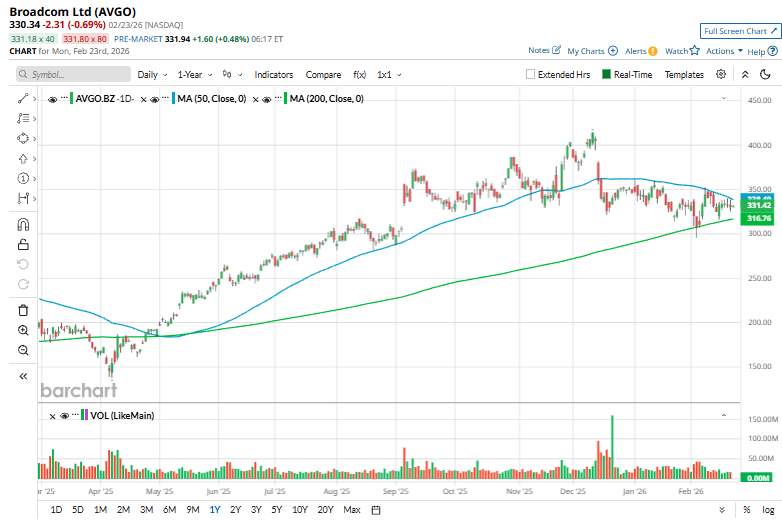Toggle the Real-Time data option
This screenshot has width=782, height=520.
(x=606, y=74)
